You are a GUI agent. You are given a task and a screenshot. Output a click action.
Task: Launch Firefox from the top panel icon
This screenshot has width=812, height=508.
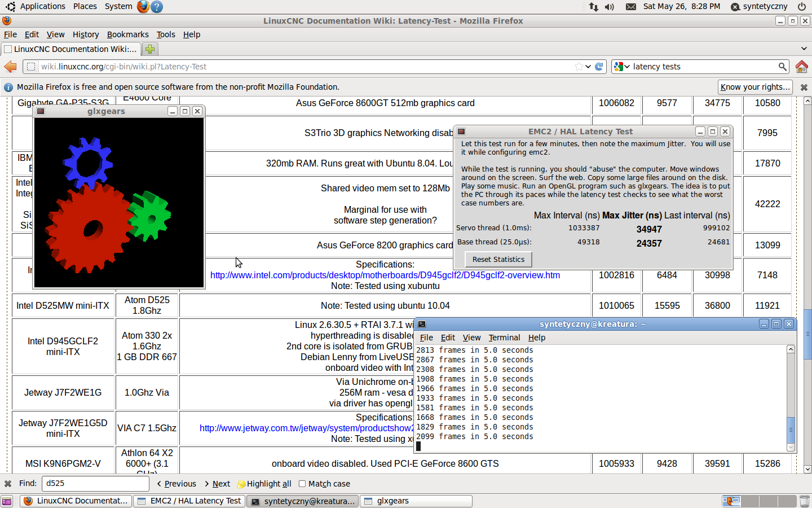tap(143, 6)
